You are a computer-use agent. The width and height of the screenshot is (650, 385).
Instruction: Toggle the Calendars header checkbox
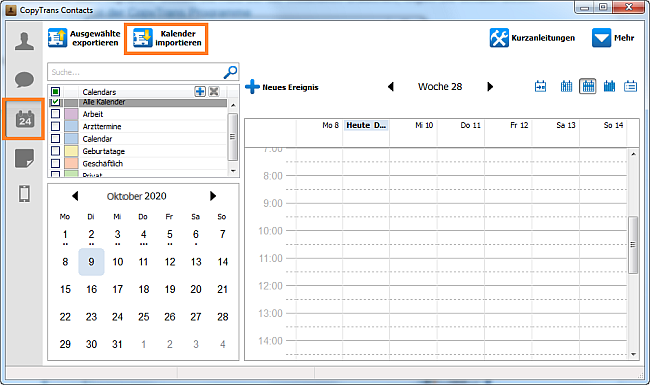(x=56, y=92)
